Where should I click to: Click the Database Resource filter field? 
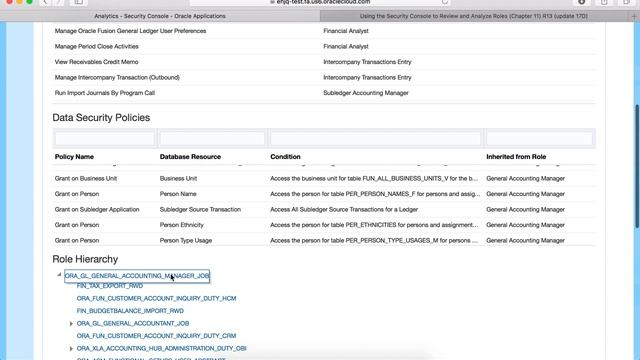[212, 139]
